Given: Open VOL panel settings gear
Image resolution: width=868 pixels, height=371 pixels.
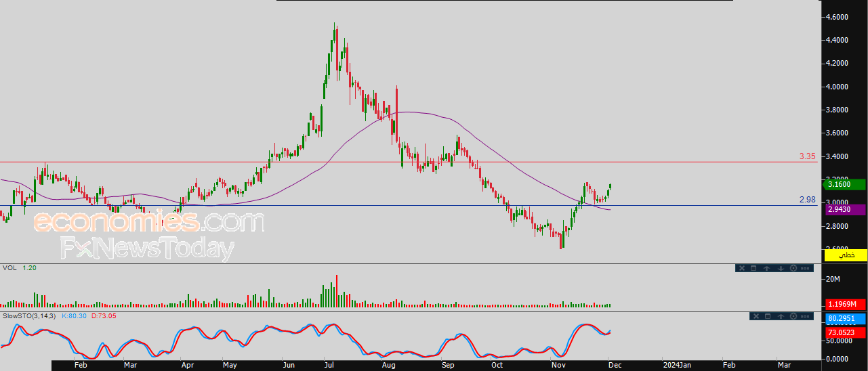Looking at the screenshot, I should click(x=793, y=268).
